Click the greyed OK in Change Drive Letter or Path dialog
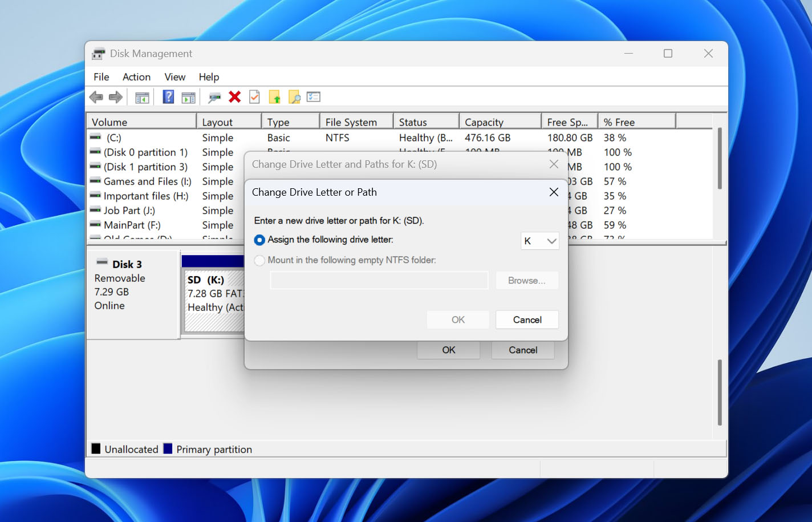The height and width of the screenshot is (522, 812). click(458, 319)
